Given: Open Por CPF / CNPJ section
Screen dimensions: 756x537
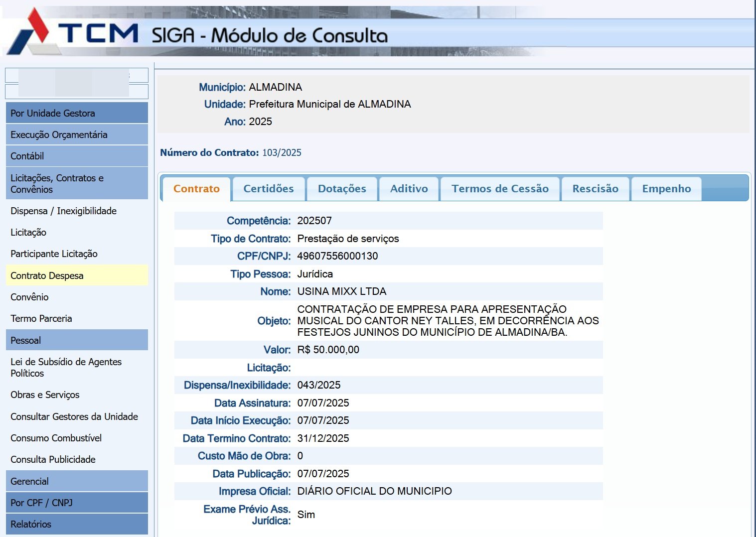Looking at the screenshot, I should [x=77, y=503].
